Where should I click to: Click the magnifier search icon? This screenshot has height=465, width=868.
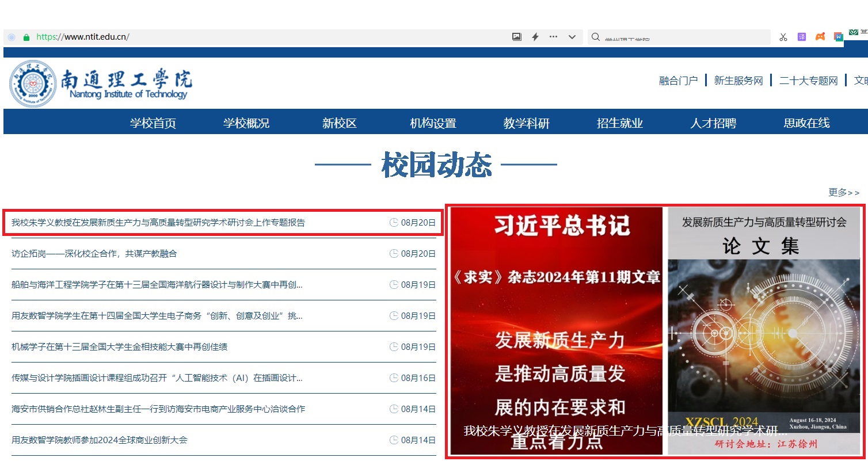click(596, 37)
